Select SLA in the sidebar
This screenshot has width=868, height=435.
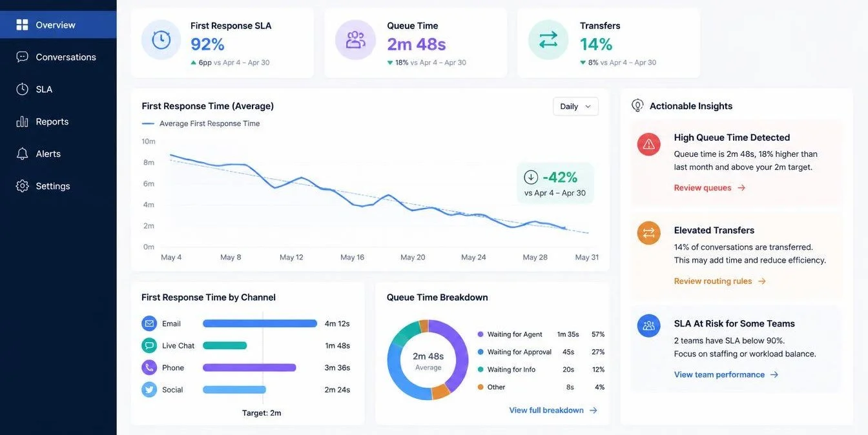[x=58, y=89]
